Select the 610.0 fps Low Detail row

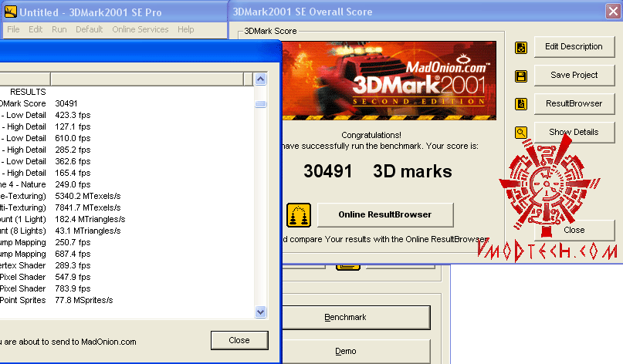click(x=127, y=138)
